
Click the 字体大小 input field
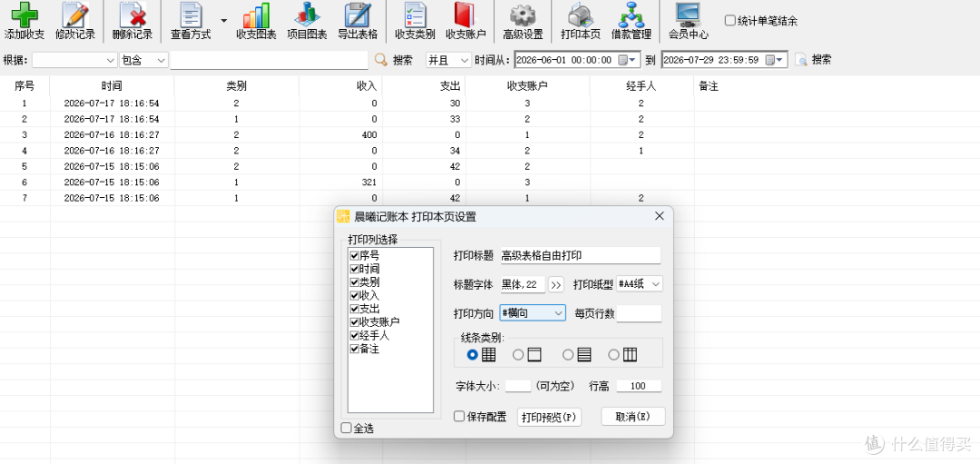coord(517,386)
